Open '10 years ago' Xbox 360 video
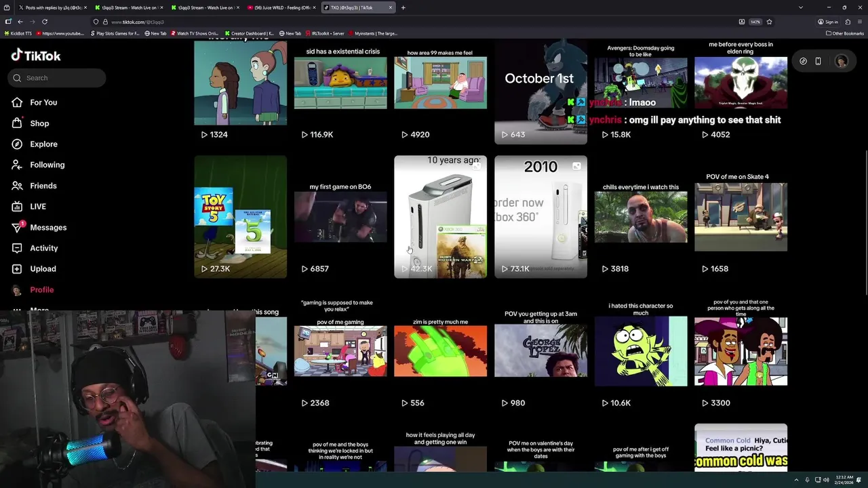Viewport: 868px width, 488px height. [441, 217]
